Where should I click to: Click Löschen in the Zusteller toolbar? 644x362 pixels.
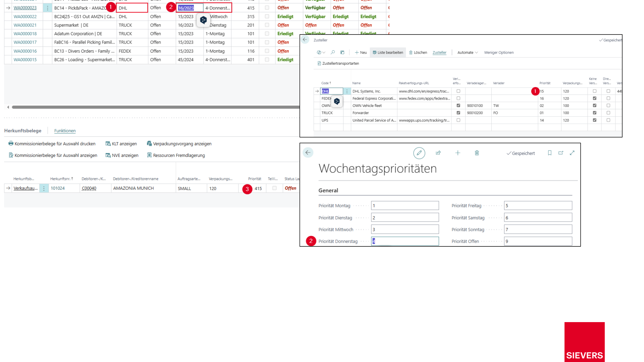point(418,52)
